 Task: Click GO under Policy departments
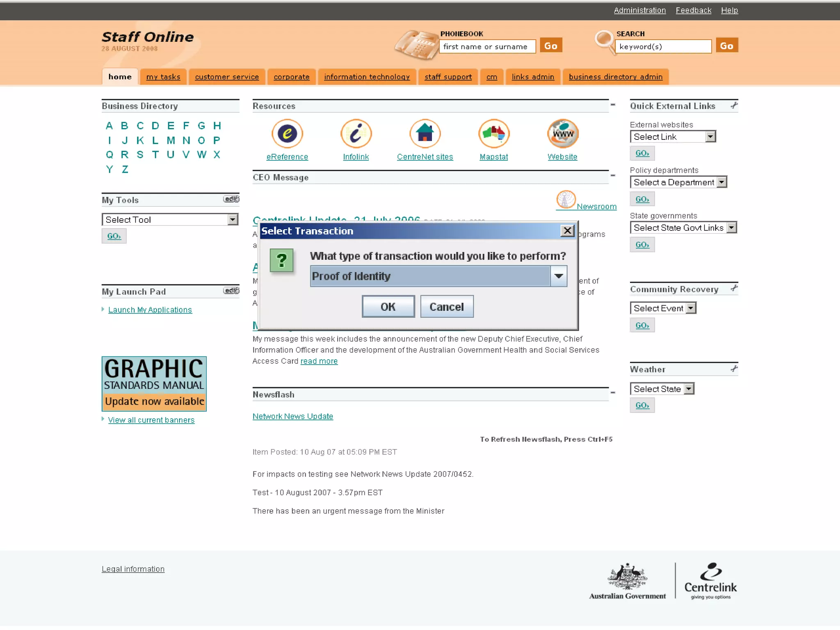[642, 199]
